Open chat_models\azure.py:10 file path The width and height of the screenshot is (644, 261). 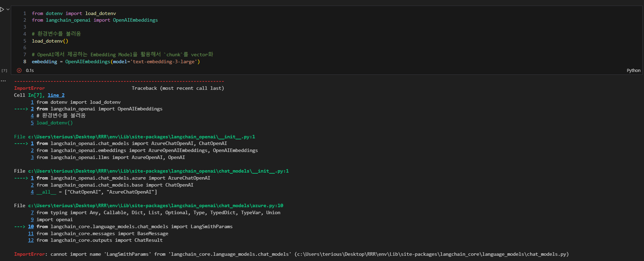coord(156,205)
